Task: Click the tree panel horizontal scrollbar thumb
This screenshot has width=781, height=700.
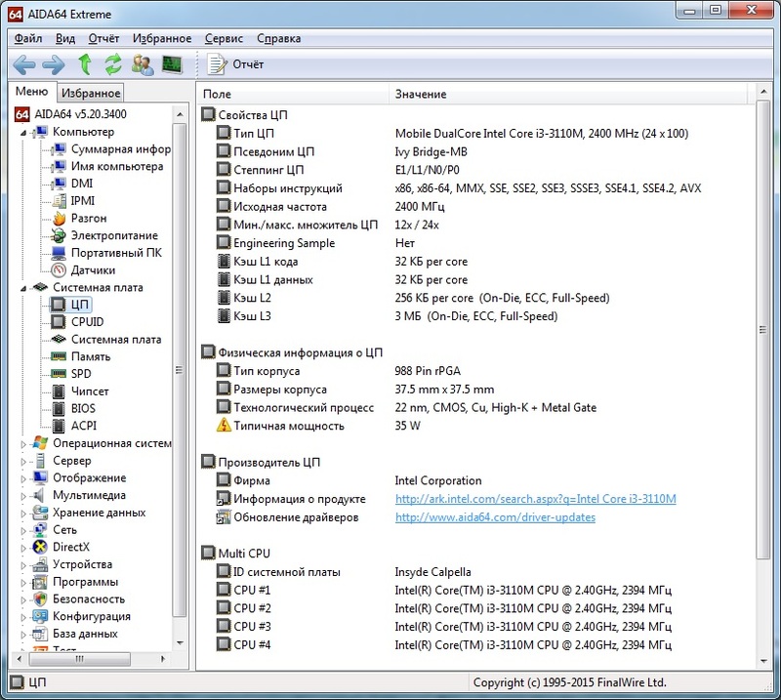Action: click(x=80, y=659)
